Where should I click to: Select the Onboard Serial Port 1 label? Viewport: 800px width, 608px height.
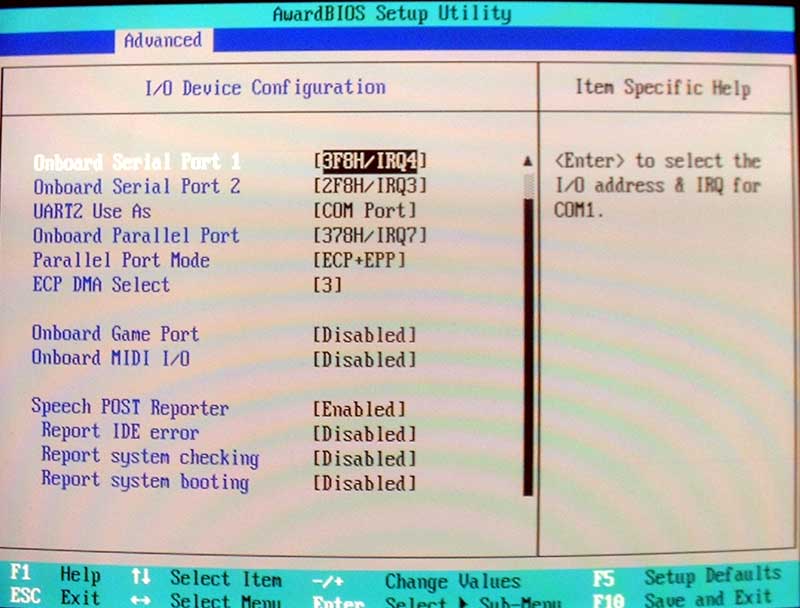(x=137, y=162)
